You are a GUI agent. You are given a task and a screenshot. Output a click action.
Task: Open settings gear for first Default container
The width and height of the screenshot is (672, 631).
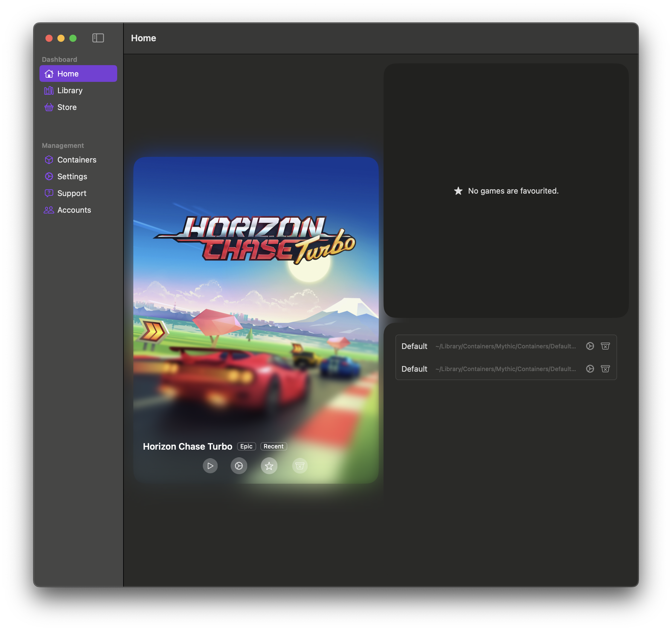(x=590, y=346)
